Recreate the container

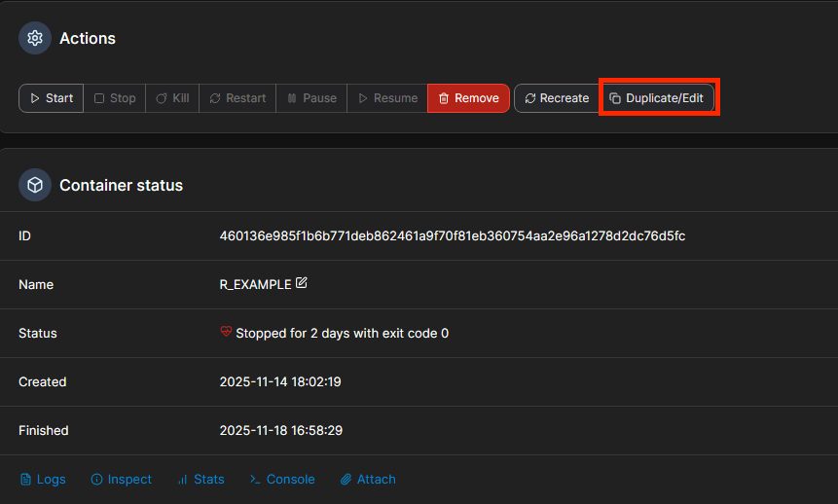[557, 98]
